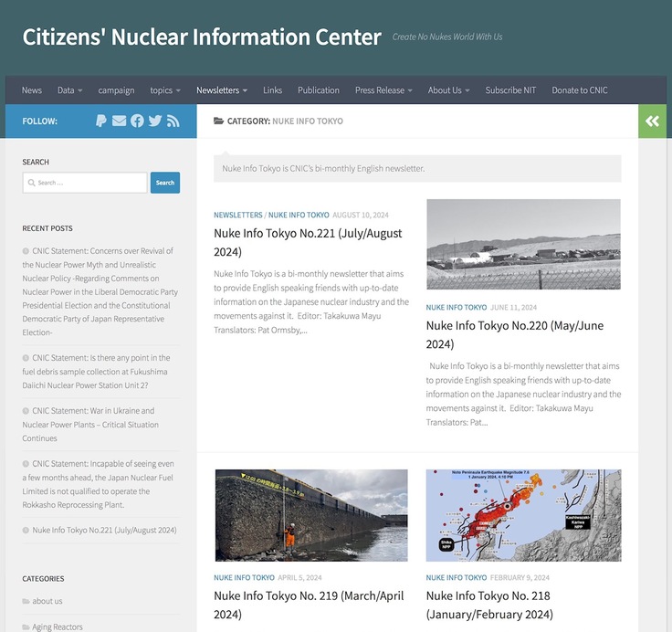Expand the topics dropdown menu
672x632 pixels.
tap(165, 90)
